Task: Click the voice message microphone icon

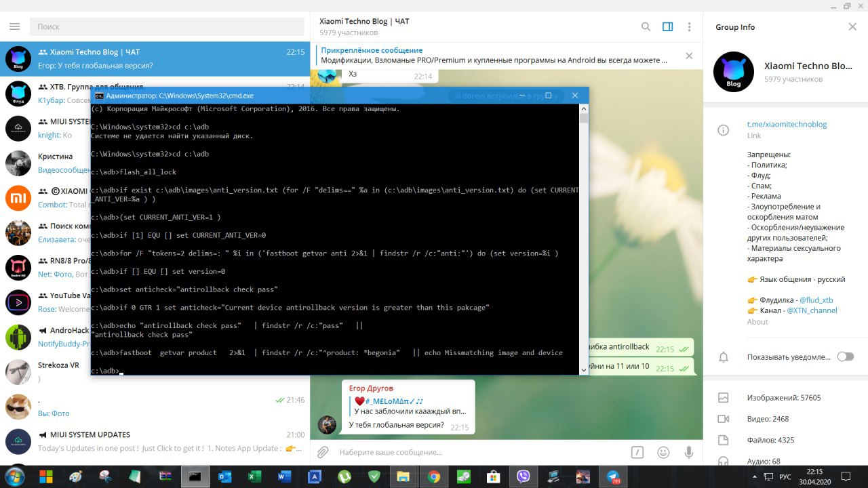Action: 689,452
